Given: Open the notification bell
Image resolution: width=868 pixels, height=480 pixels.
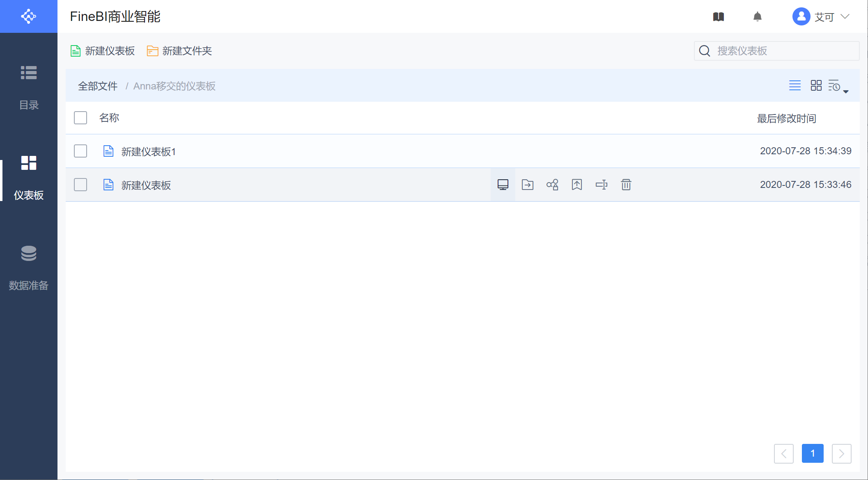Looking at the screenshot, I should [x=757, y=17].
